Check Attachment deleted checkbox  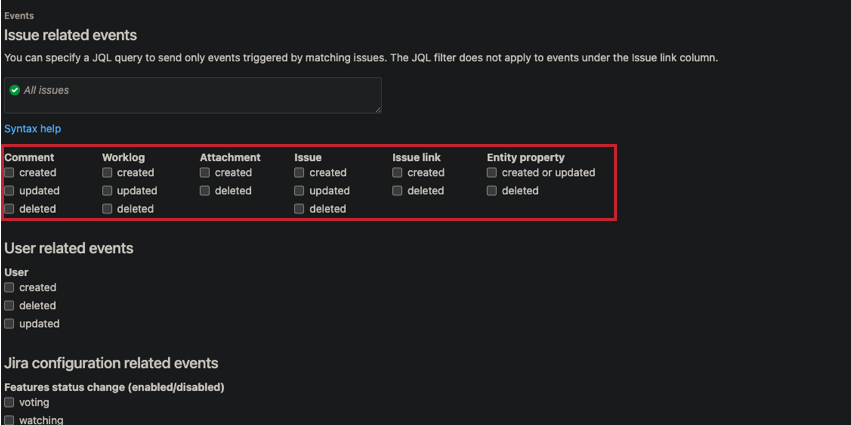(x=206, y=191)
